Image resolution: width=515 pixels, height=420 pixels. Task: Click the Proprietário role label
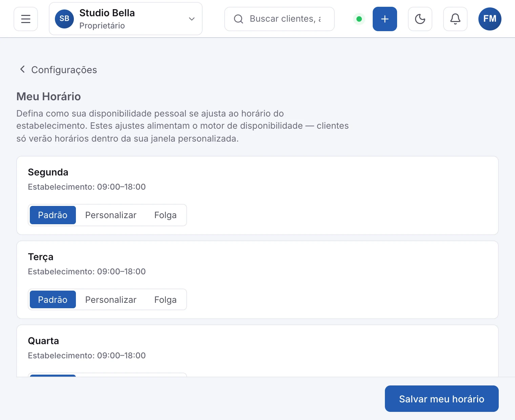coord(102,26)
